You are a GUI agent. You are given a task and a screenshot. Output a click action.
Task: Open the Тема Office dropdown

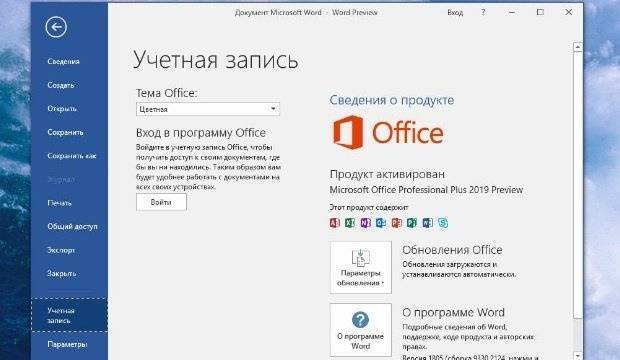click(208, 109)
